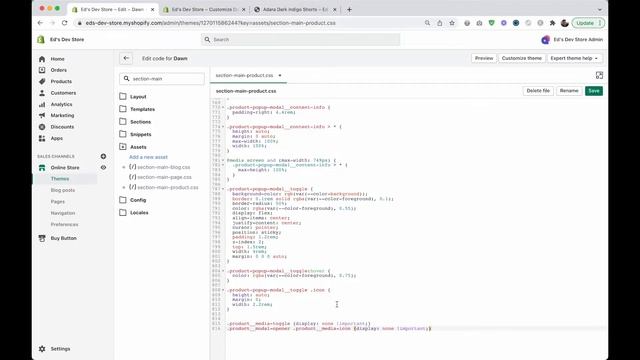This screenshot has height=360, width=640.
Task: Preview the theme
Action: 484,58
